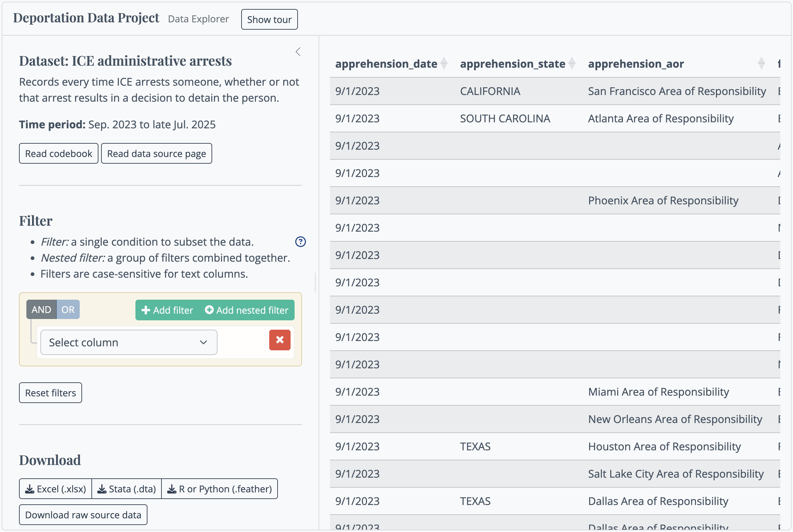
Task: Open Read codebook link
Action: [58, 153]
